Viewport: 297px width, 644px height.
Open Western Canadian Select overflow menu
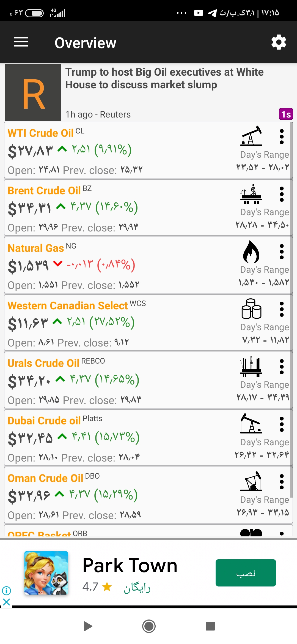pos(282,309)
